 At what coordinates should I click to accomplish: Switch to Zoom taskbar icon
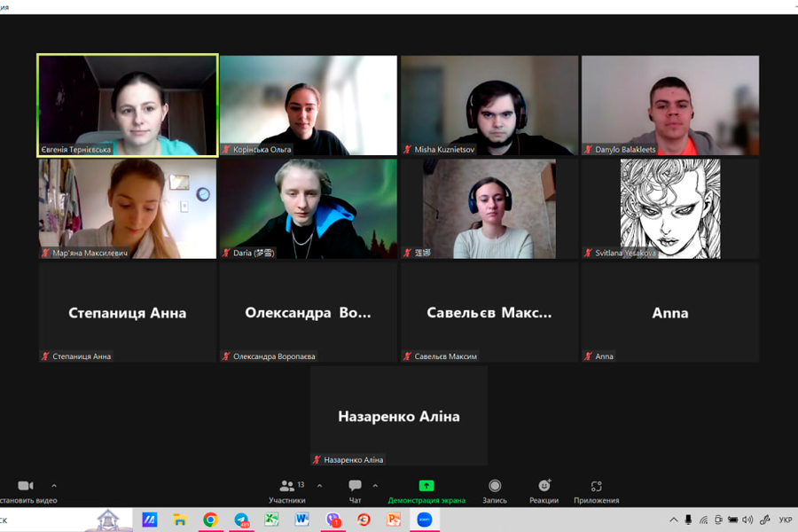click(x=425, y=520)
